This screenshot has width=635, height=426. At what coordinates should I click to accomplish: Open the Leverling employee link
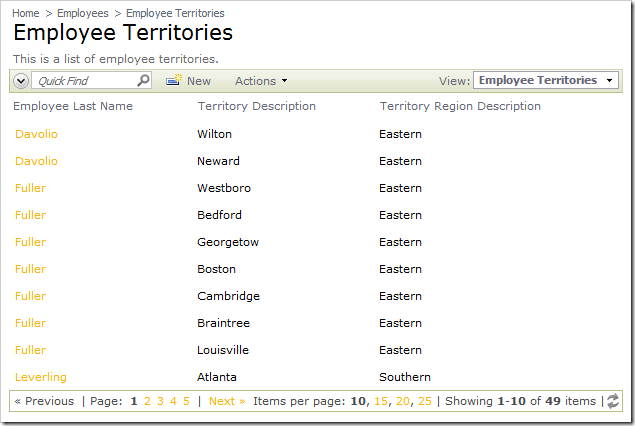tap(41, 377)
